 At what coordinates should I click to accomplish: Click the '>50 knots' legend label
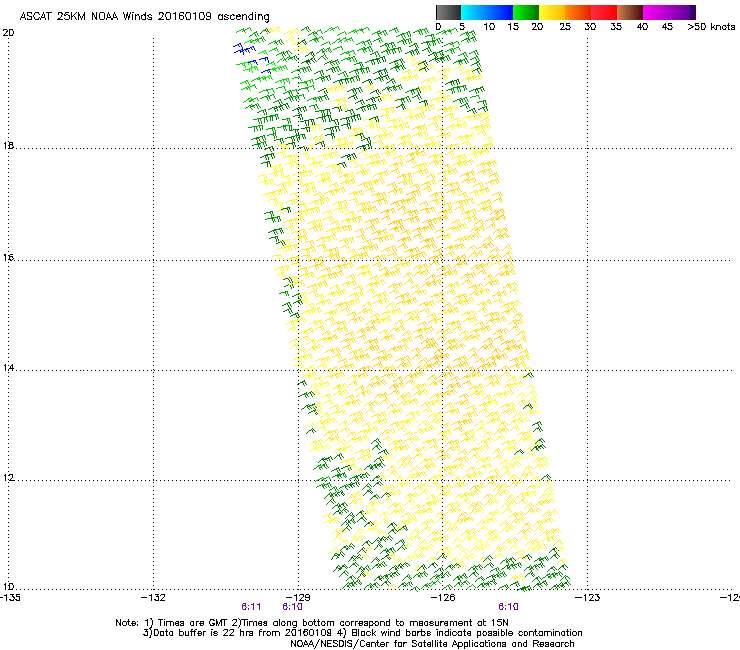point(711,27)
